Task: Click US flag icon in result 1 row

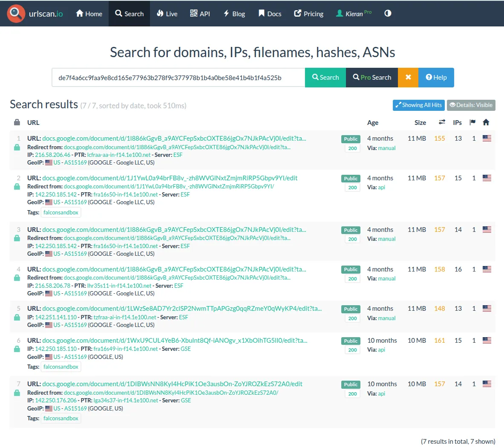Action: 487,138
